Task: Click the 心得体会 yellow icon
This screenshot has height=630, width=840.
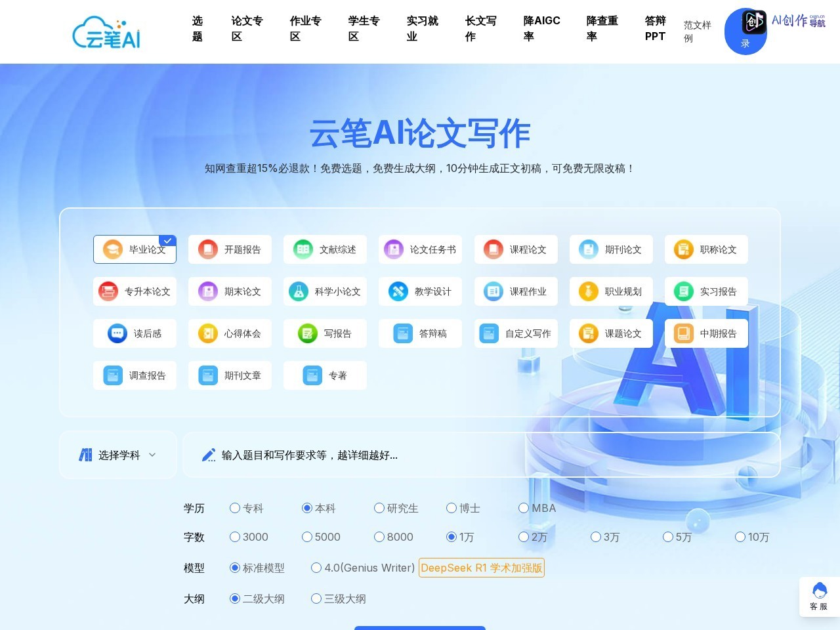Action: (208, 333)
